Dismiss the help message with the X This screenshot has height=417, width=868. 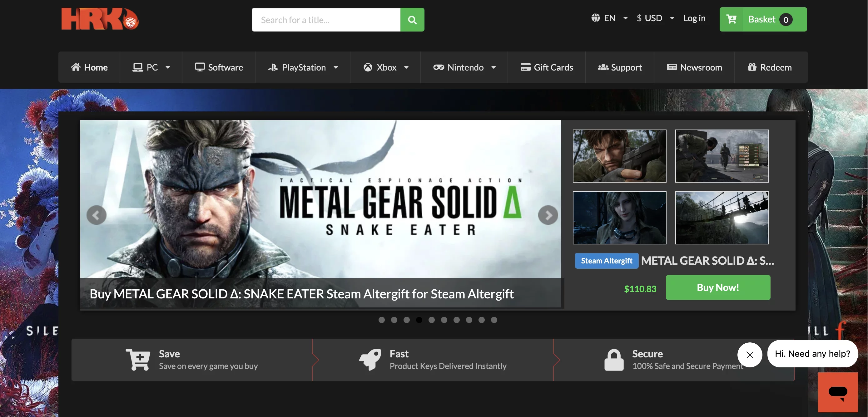pyautogui.click(x=749, y=354)
